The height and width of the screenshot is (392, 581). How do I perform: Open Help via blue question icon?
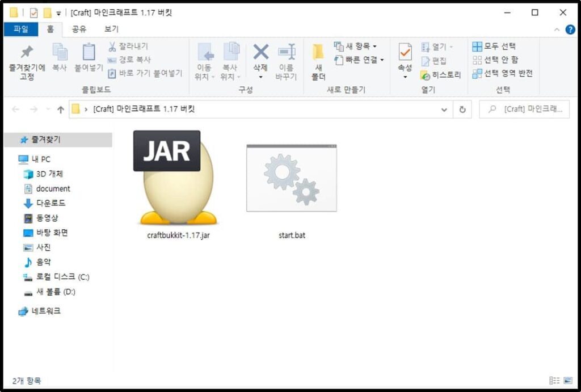[x=570, y=29]
